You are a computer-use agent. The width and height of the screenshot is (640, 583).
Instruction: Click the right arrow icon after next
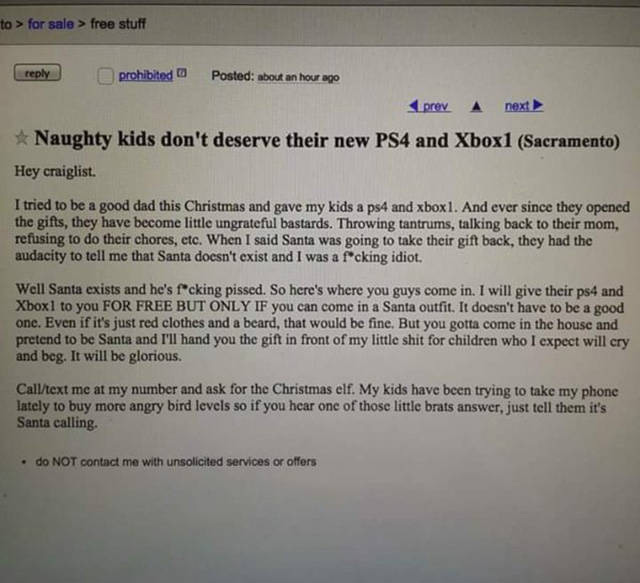538,105
